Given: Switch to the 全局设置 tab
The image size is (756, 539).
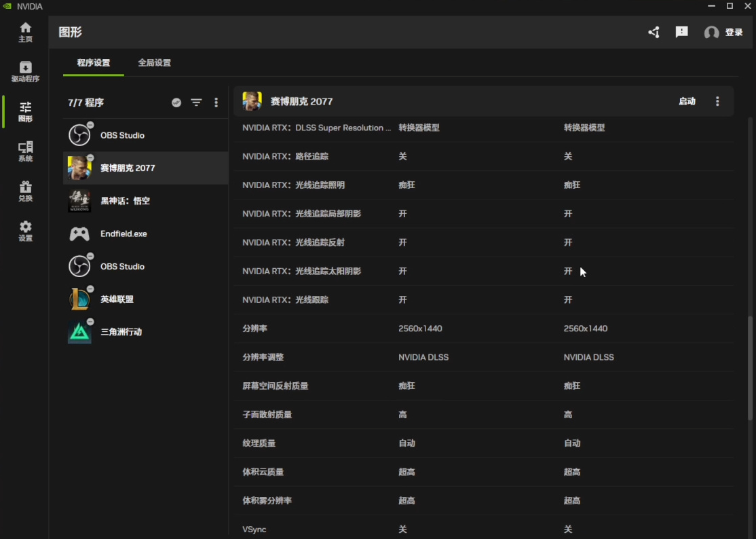Looking at the screenshot, I should click(x=154, y=62).
